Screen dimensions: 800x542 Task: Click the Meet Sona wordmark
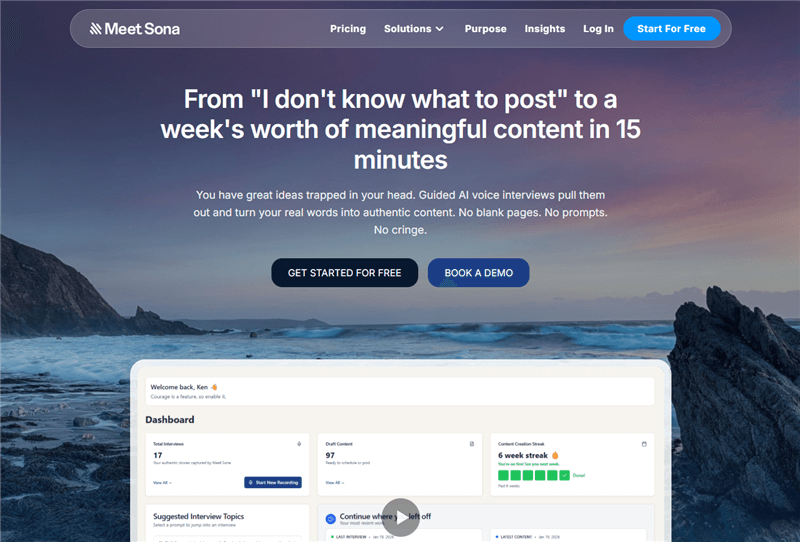click(142, 29)
